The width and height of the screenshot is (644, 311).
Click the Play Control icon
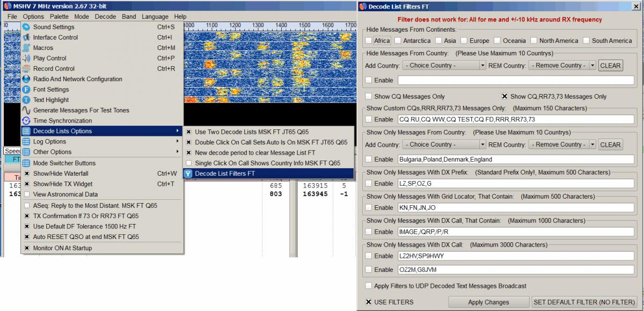coord(26,58)
